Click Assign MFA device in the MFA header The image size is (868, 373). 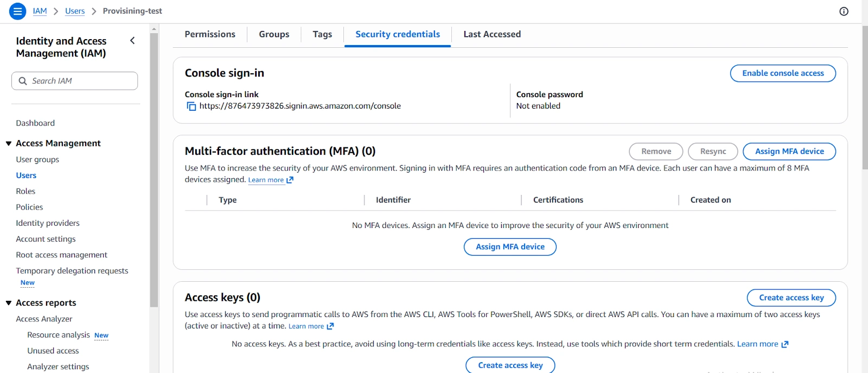point(789,151)
